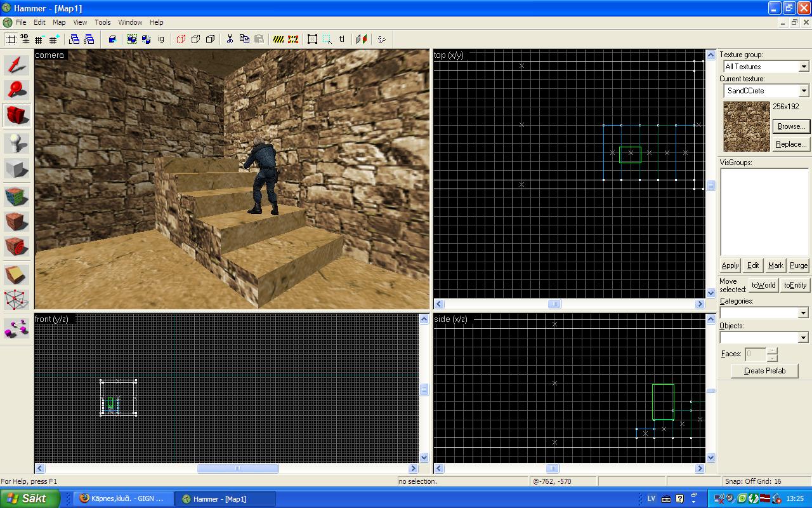The height and width of the screenshot is (508, 812).
Task: Toggle ignore groups (ig)
Action: [x=161, y=39]
